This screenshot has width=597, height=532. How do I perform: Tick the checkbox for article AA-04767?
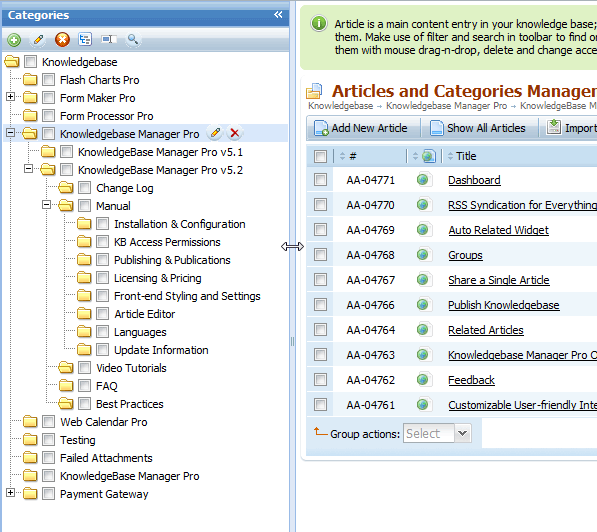coord(321,280)
